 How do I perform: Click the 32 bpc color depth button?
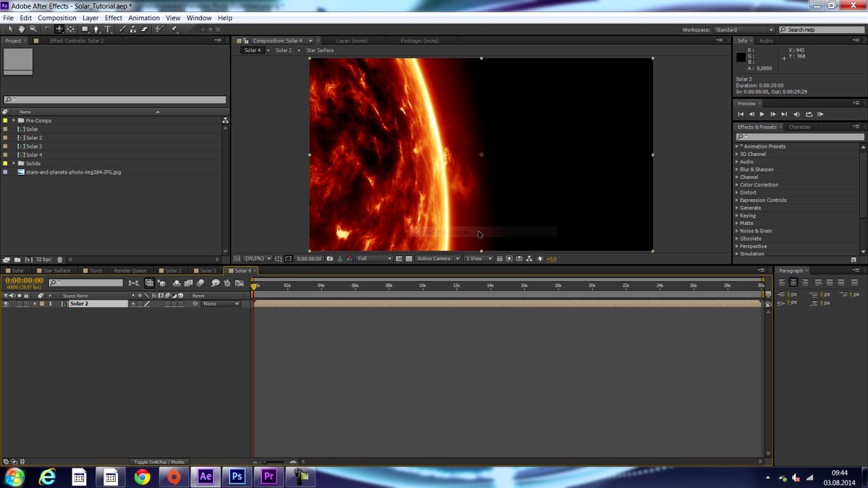43,260
